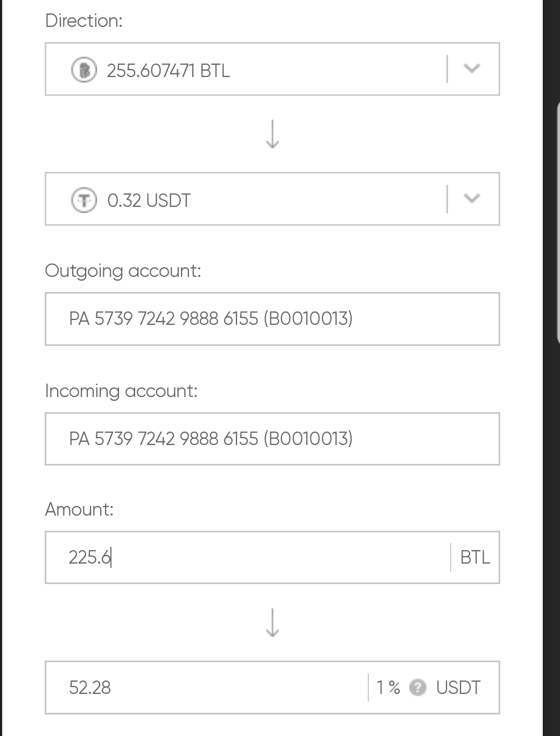Click the Outgoing account: label
Screen dimensions: 560x736
coord(123,270)
